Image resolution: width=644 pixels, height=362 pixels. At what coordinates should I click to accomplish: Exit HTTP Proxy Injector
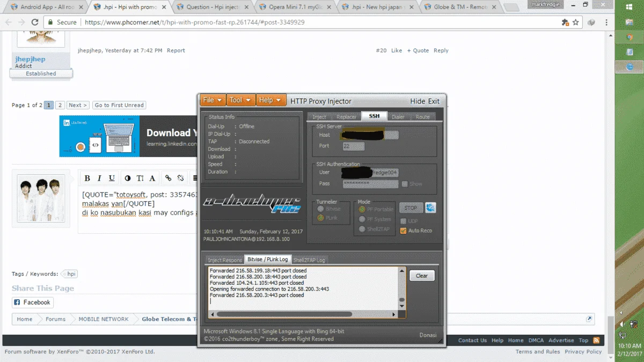(434, 101)
